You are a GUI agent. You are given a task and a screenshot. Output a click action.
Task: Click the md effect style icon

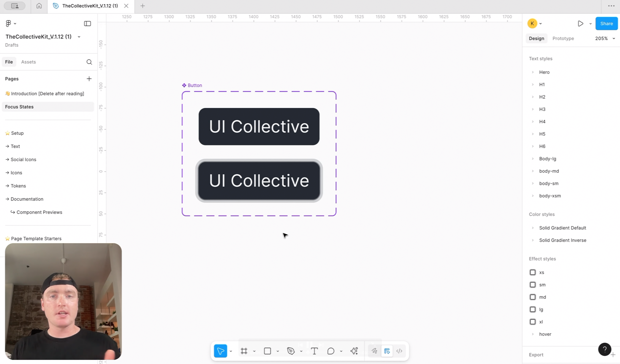pyautogui.click(x=533, y=297)
